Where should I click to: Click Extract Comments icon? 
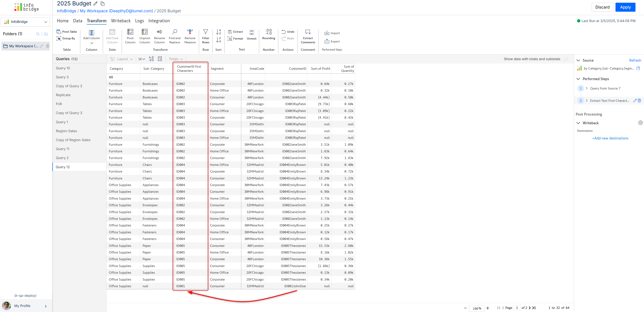(308, 32)
